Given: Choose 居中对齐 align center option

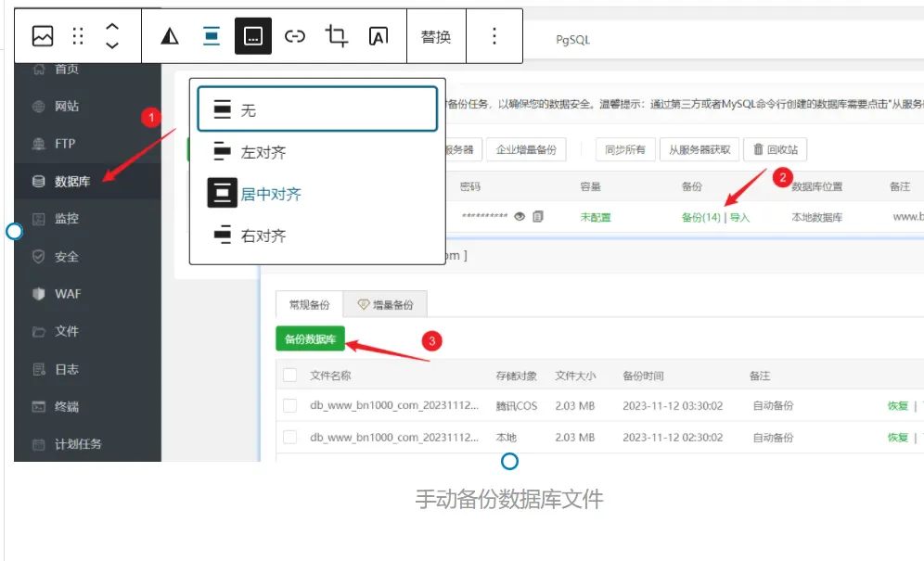Looking at the screenshot, I should pos(317,193).
